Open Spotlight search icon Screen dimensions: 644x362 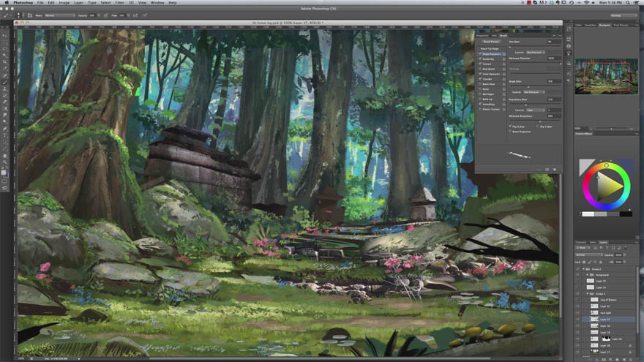628,2
